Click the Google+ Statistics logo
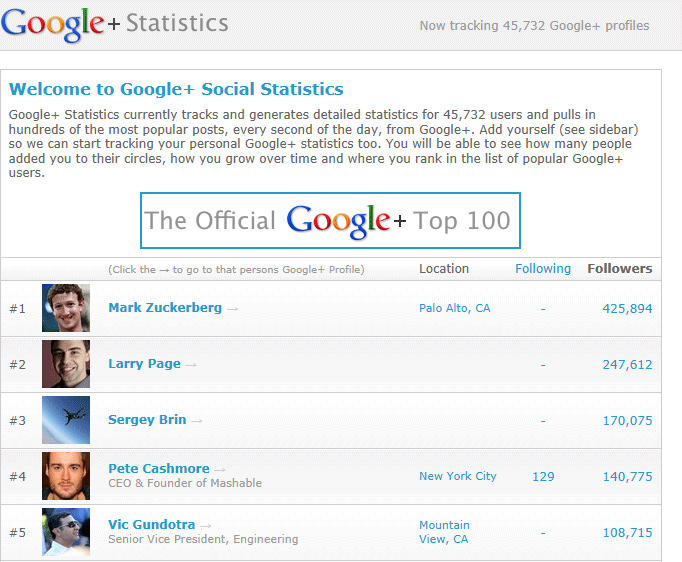This screenshot has width=682, height=562. pyautogui.click(x=115, y=24)
